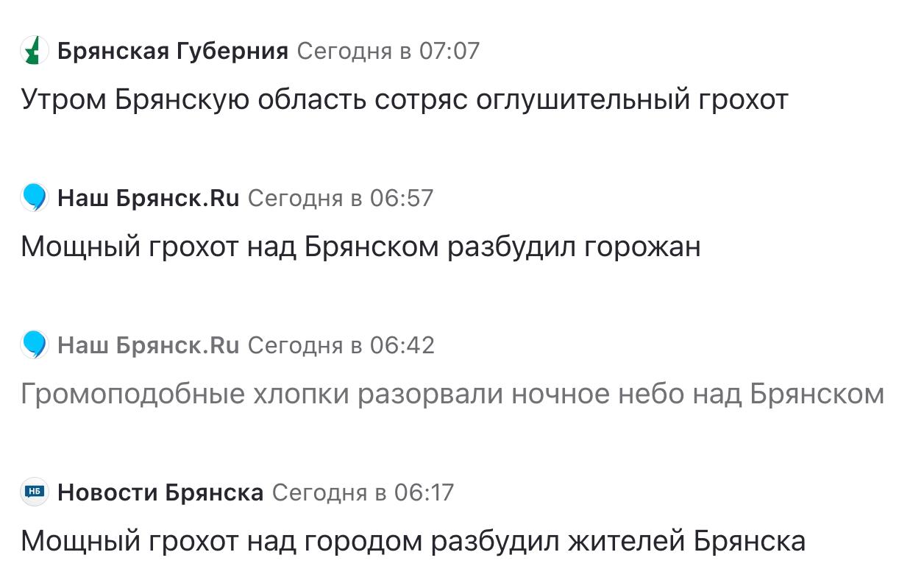Click the timestamp Сегодня в 07:07
Screen dimensions: 924x580
(x=388, y=51)
